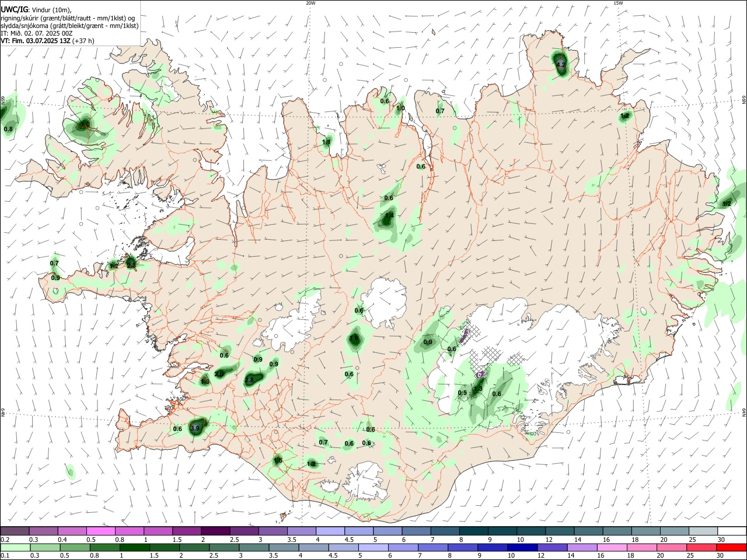Select the dark purple 2 snow swatch
Image resolution: width=747 pixels, height=560 pixels.
[215, 531]
